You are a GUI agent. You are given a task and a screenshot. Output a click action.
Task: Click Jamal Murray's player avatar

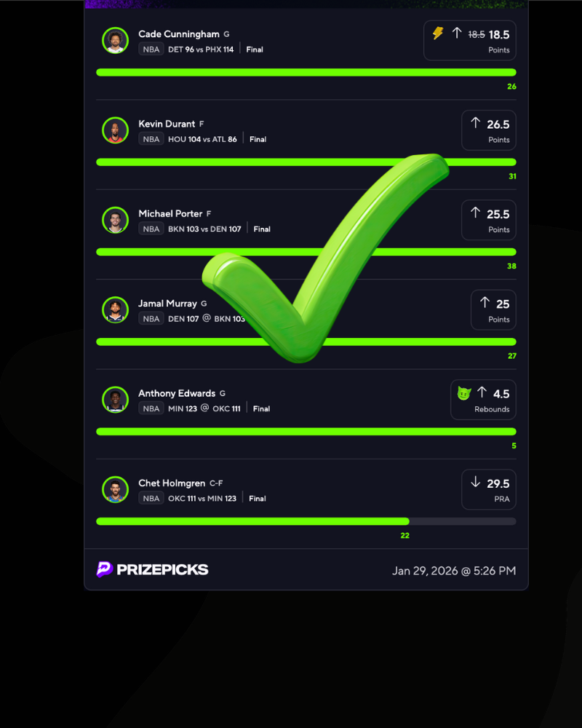pyautogui.click(x=115, y=309)
